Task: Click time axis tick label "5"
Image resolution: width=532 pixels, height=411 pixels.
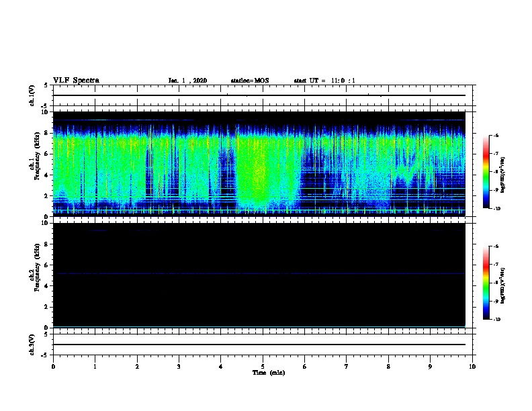Action: coord(263,367)
